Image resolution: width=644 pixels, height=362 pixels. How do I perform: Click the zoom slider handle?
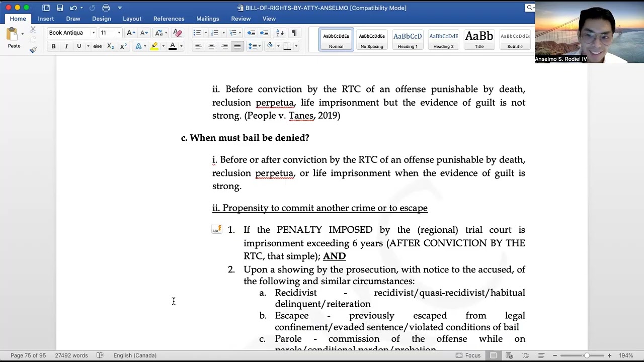587,355
